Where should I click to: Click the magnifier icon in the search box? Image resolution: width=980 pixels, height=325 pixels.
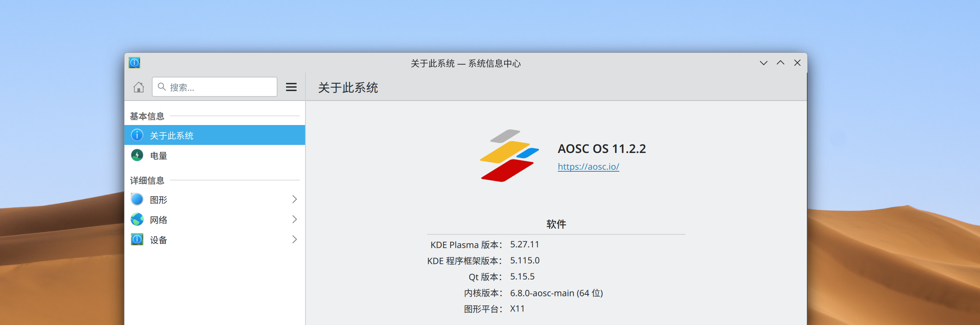click(x=162, y=87)
